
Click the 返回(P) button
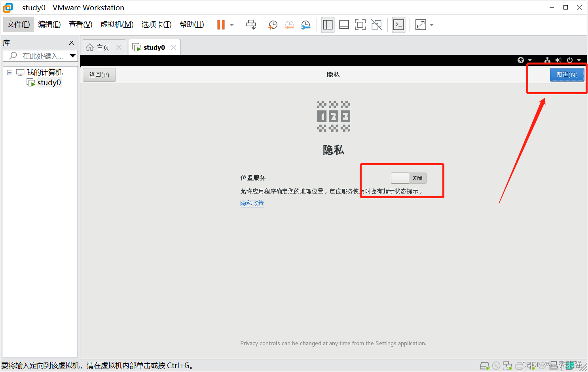[99, 74]
